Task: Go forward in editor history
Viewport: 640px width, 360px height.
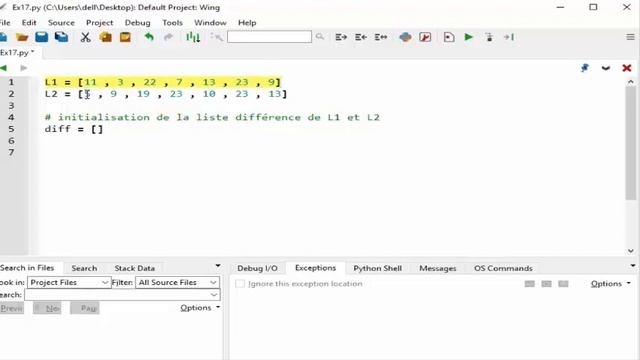Action: pos(24,68)
